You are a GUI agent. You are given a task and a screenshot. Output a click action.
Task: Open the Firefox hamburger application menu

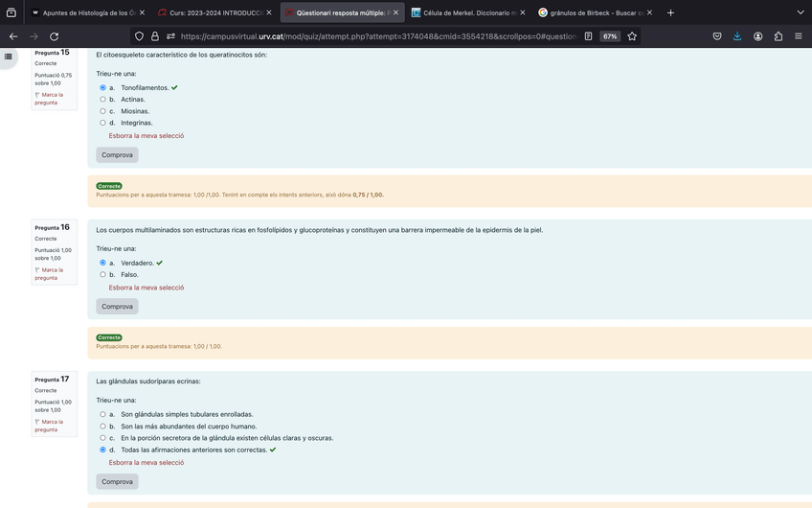(799, 36)
